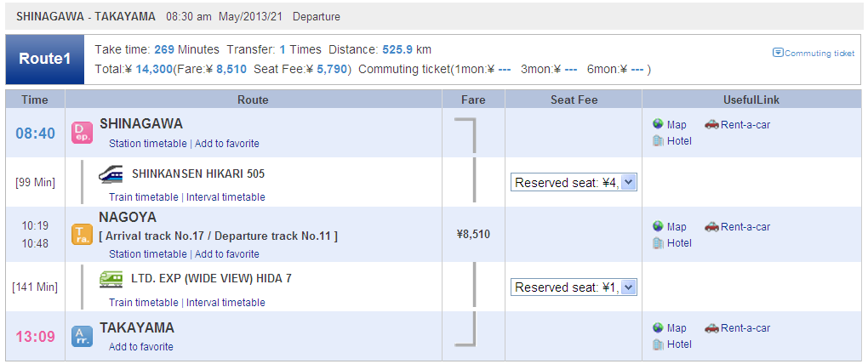Click the orange Tra. transfer icon at NAGOYA
The width and height of the screenshot is (868, 364).
(x=80, y=234)
